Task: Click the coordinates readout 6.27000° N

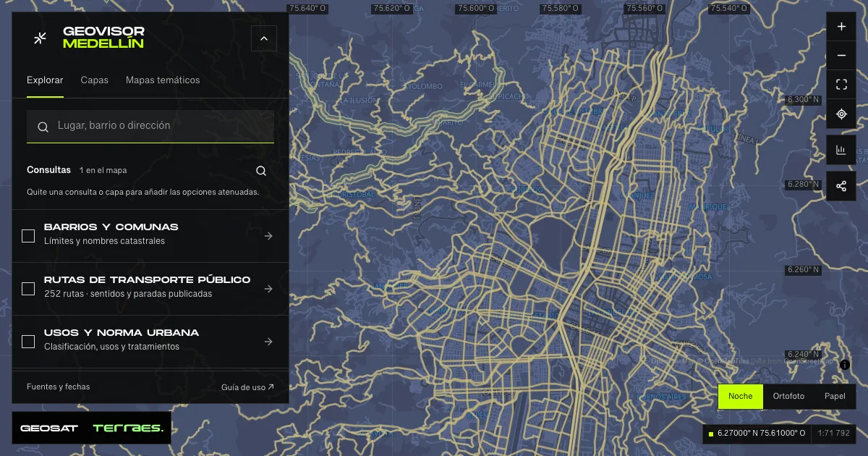Action: click(x=757, y=434)
